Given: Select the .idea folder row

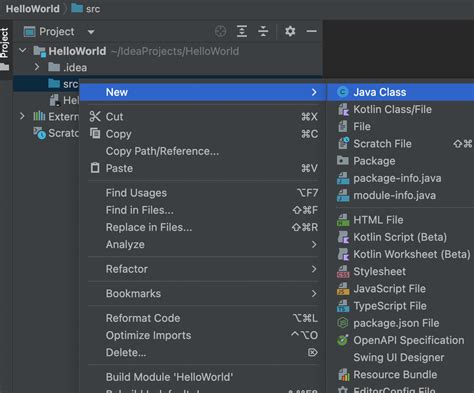Looking at the screenshot, I should [168, 67].
